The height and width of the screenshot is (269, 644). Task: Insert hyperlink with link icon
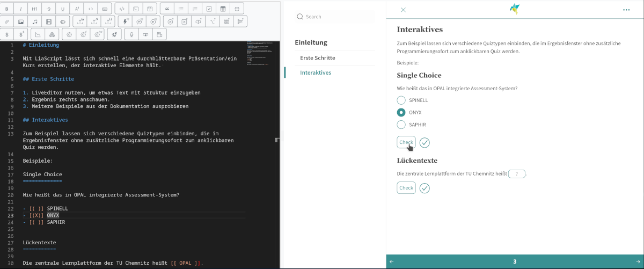pos(7,22)
